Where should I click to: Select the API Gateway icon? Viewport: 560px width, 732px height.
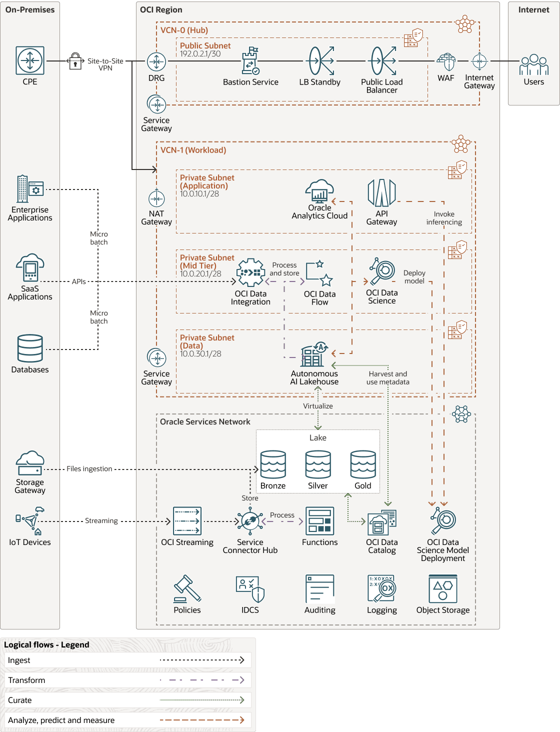tap(382, 192)
